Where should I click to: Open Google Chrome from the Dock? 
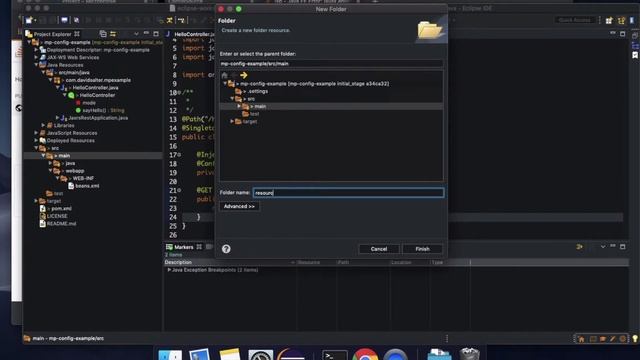coord(365,354)
